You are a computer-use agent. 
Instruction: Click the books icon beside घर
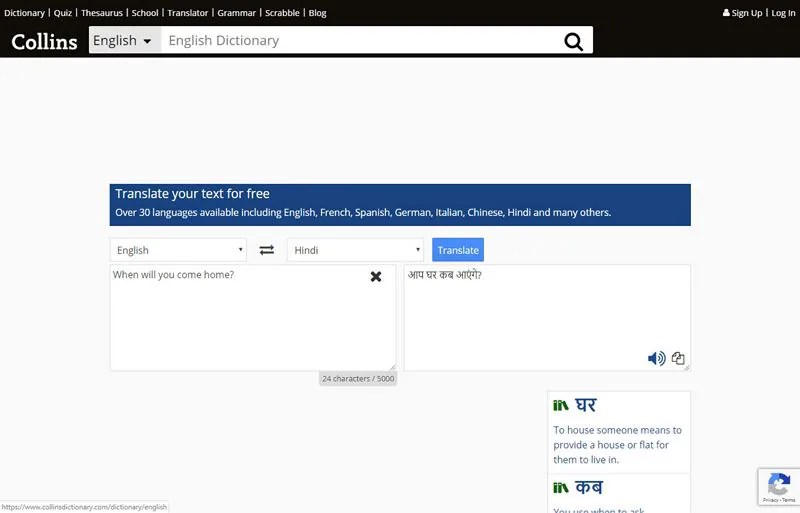coord(561,406)
